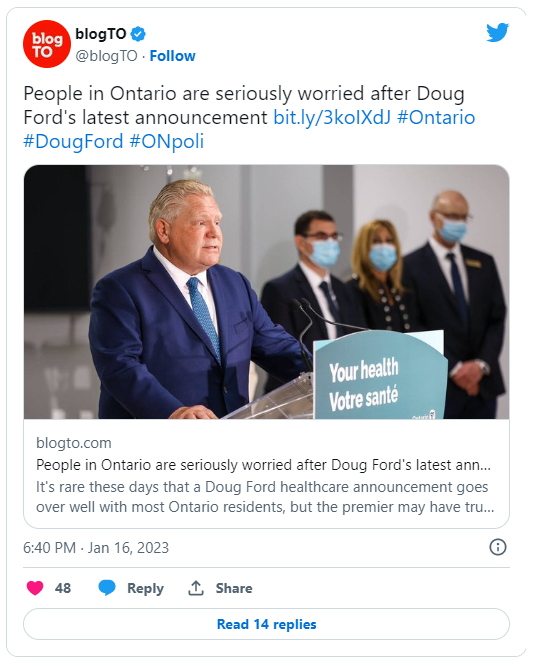The width and height of the screenshot is (543, 666).
Task: Click the share upload arrow icon
Action: click(x=195, y=588)
